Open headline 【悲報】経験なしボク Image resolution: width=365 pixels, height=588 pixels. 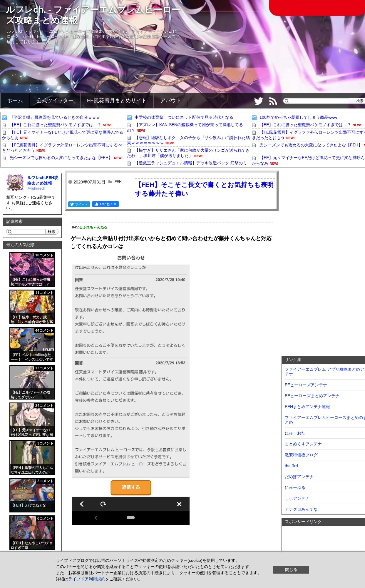click(188, 140)
